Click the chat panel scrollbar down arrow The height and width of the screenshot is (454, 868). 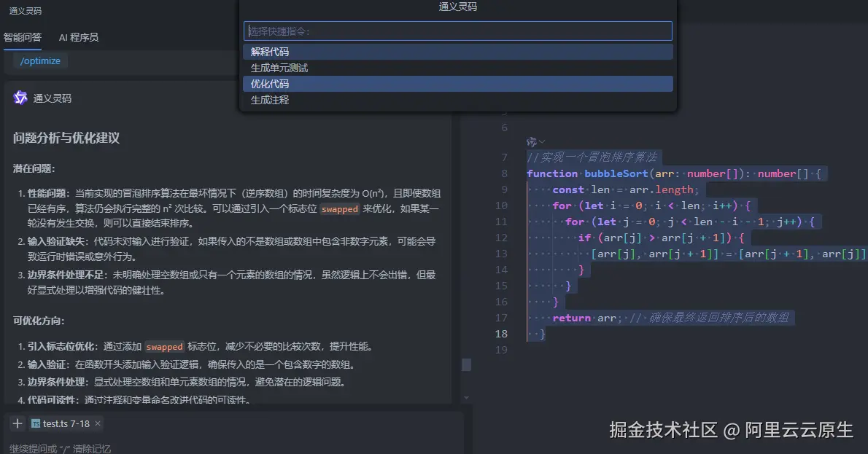(x=466, y=398)
